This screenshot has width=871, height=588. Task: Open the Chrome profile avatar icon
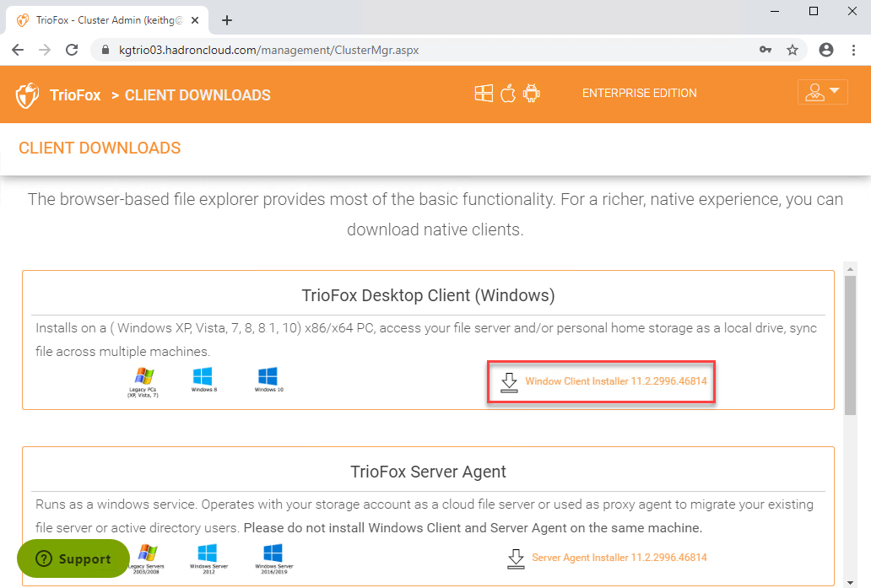826,50
